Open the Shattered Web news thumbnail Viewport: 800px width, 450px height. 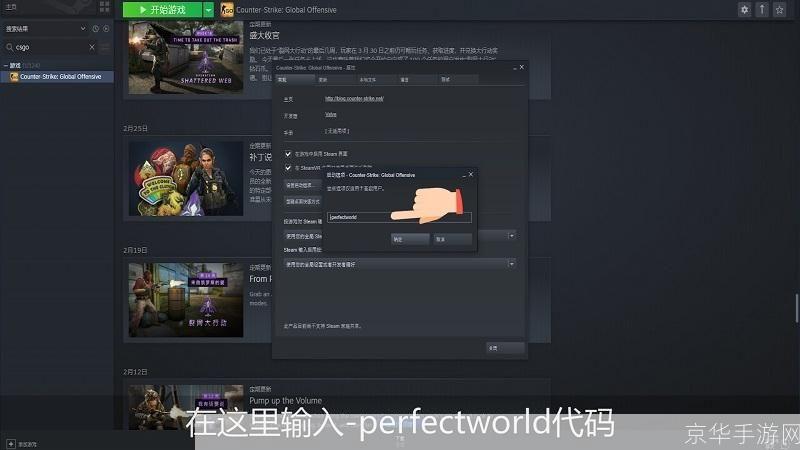[x=186, y=57]
